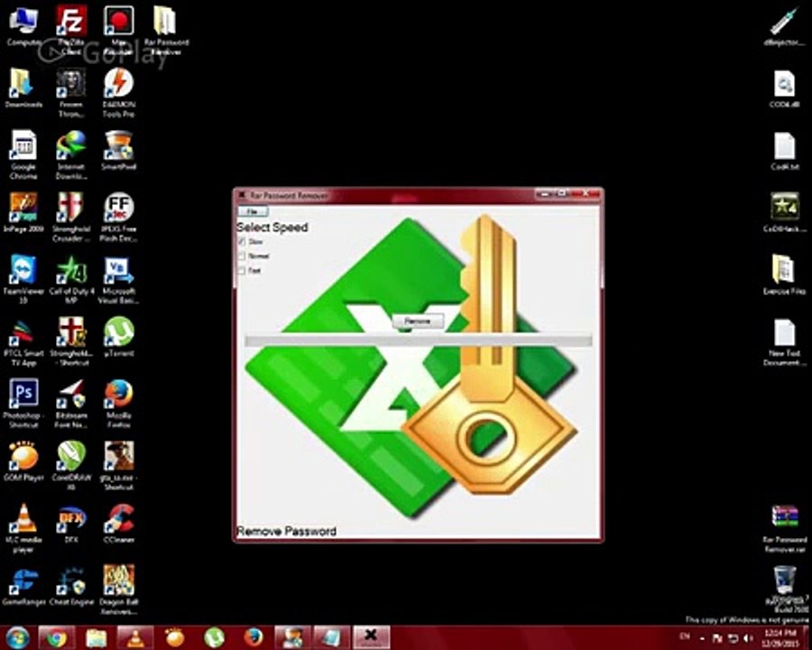Launch the SmartPixel shortcut
The width and height of the screenshot is (812, 650).
click(118, 151)
